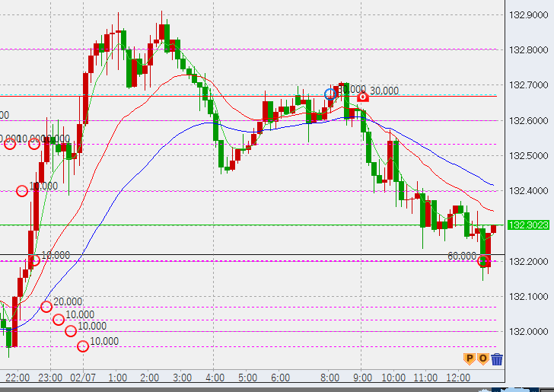Click the 02/07 date label on time axis

click(x=81, y=378)
